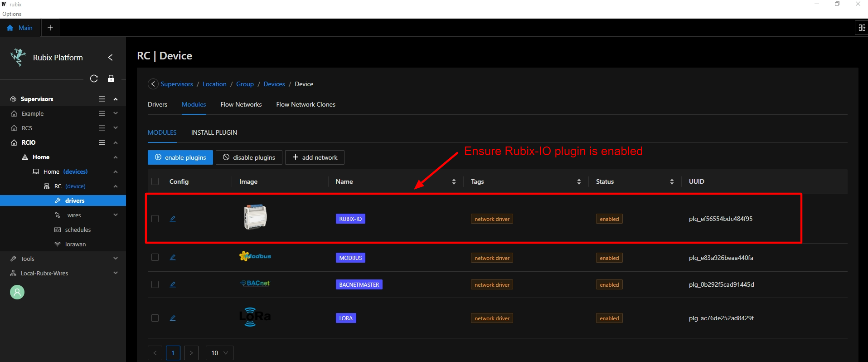Image resolution: width=868 pixels, height=362 pixels.
Task: Edit LORA config pencil icon
Action: coord(173,318)
